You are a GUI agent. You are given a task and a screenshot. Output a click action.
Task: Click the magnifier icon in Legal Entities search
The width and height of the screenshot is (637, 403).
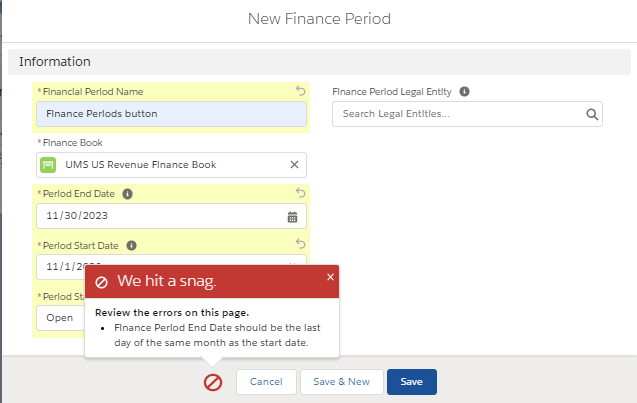pos(592,114)
